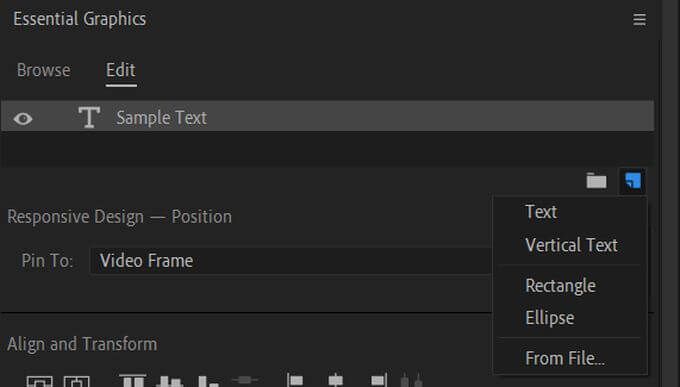Choose Text from the new layer menu
680x387 pixels.
point(541,212)
